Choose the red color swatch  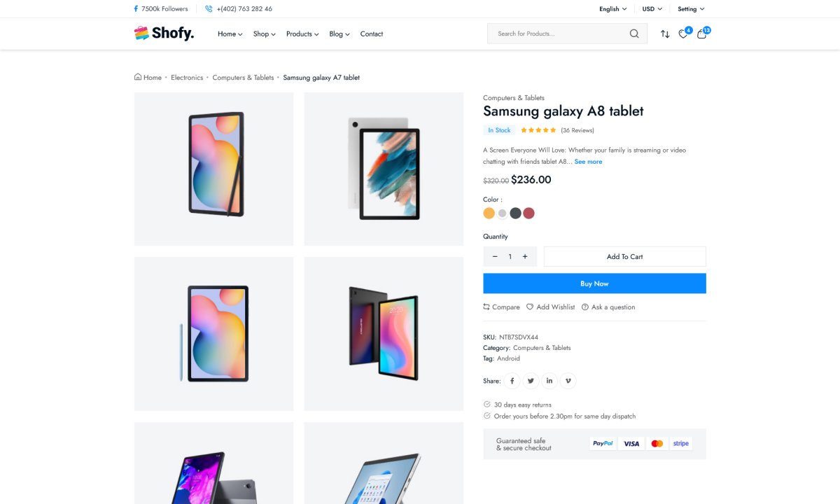(x=529, y=213)
